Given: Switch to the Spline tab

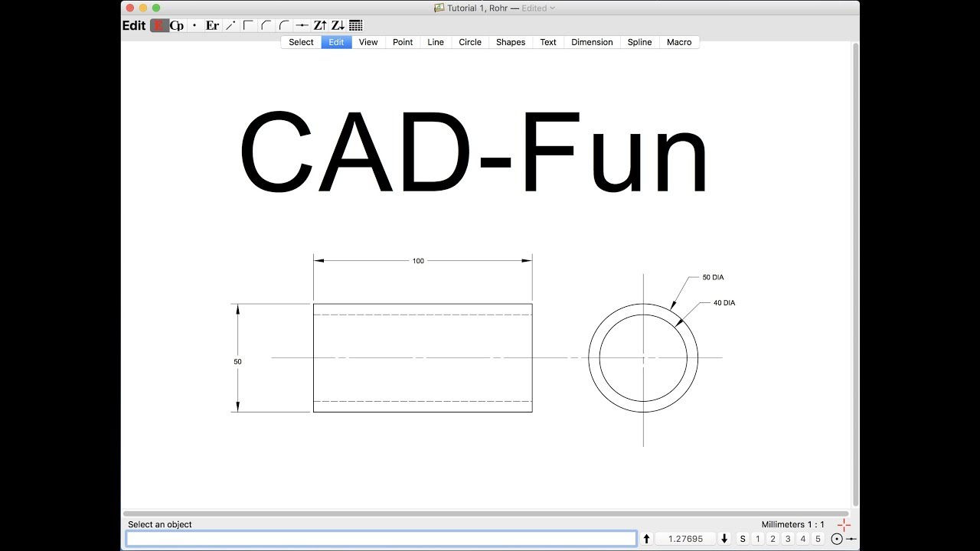Looking at the screenshot, I should (x=639, y=42).
